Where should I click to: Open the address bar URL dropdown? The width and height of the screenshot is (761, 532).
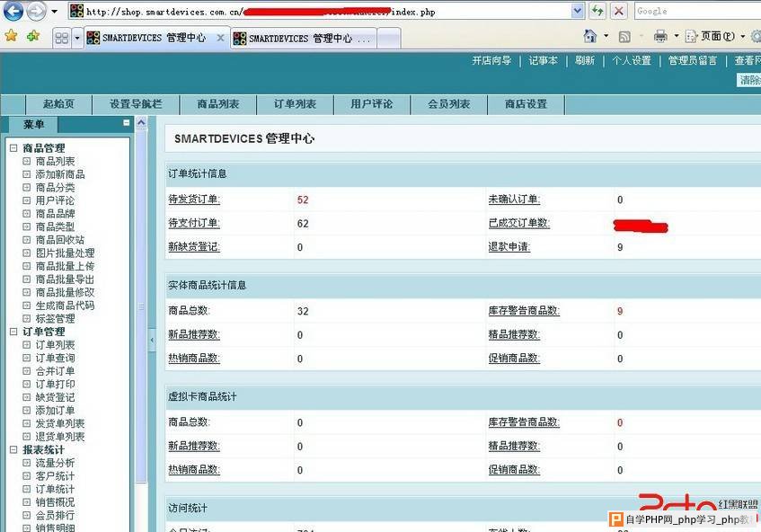pos(577,11)
